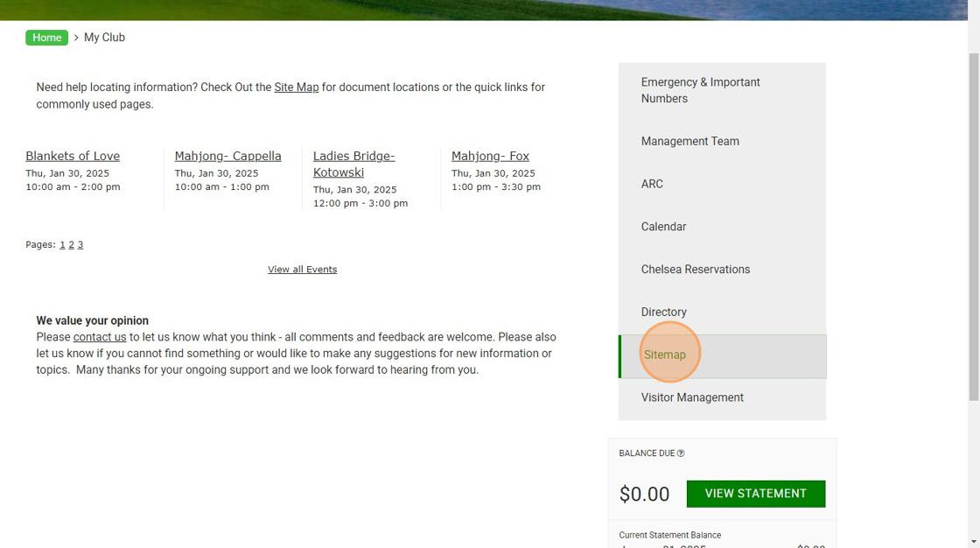Select ARC sidebar menu item

(652, 184)
